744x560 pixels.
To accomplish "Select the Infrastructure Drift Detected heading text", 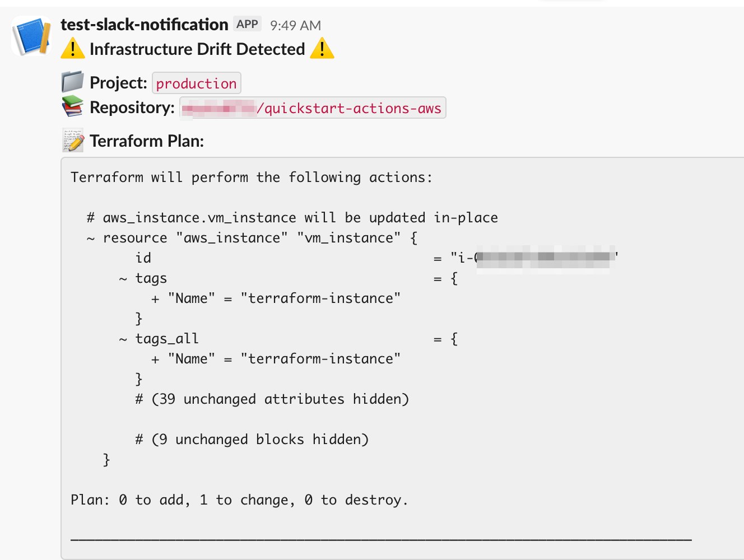I will click(197, 49).
